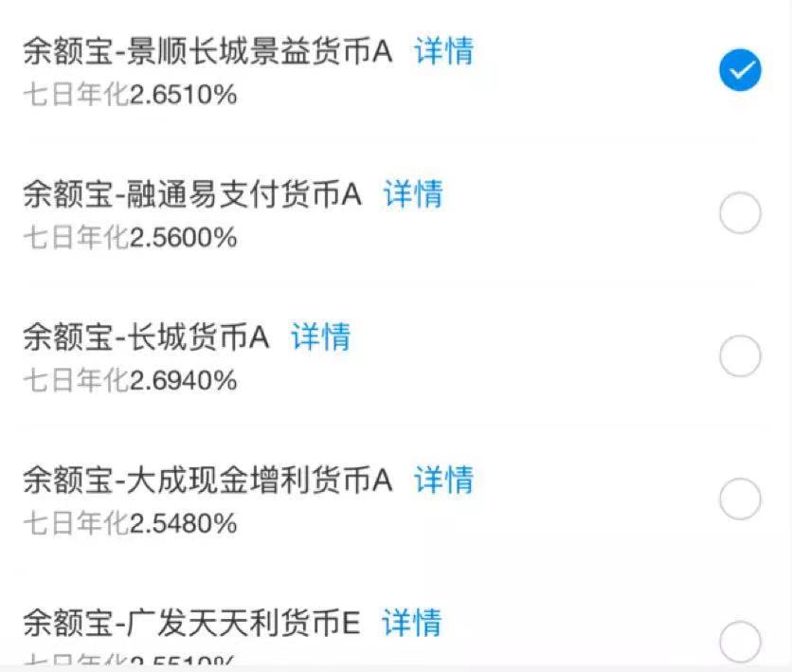Image resolution: width=792 pixels, height=672 pixels.
Task: Open 详情 for 景顺长城景益货币A
Action: 443,51
